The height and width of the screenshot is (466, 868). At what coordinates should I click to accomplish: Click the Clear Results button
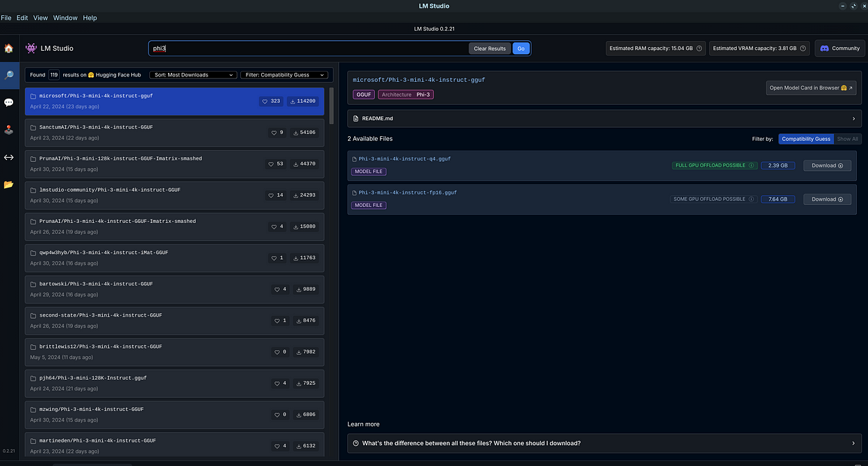[490, 49]
